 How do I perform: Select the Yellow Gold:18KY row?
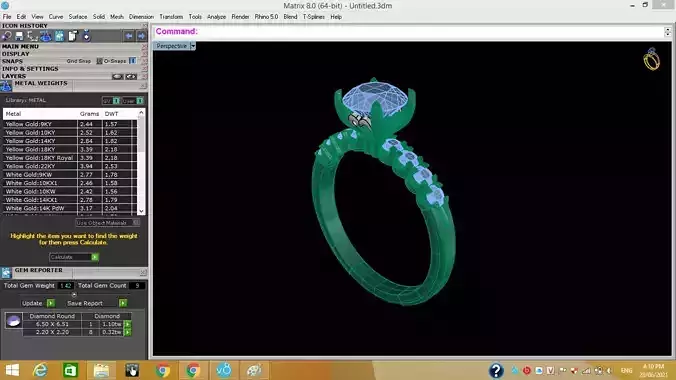click(x=70, y=149)
